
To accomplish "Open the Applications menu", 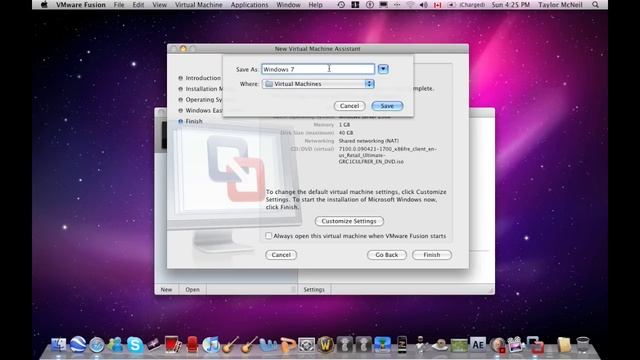I will click(249, 5).
